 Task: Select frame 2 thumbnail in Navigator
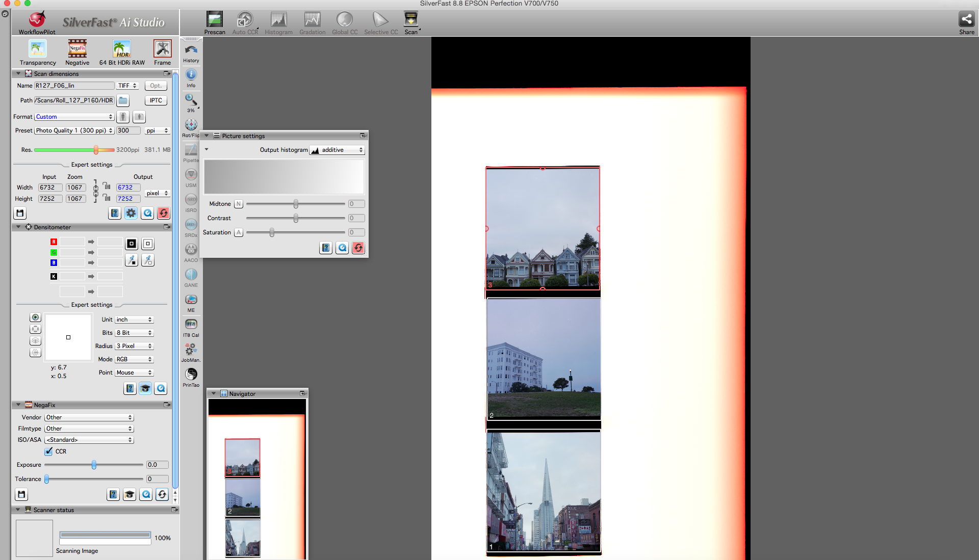coord(243,498)
